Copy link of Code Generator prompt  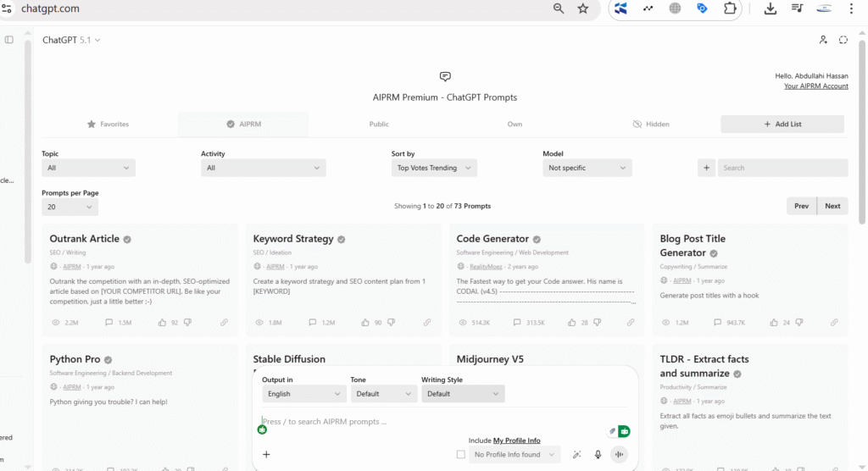[631, 322]
